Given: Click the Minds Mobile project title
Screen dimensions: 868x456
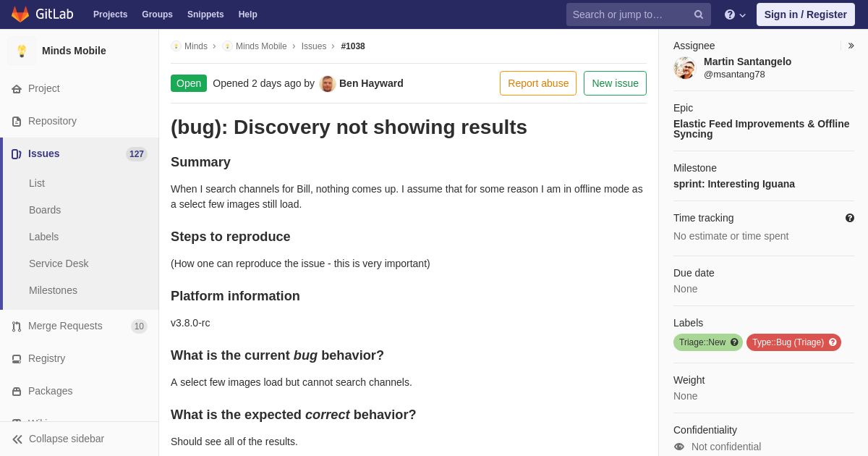Looking at the screenshot, I should click(74, 51).
